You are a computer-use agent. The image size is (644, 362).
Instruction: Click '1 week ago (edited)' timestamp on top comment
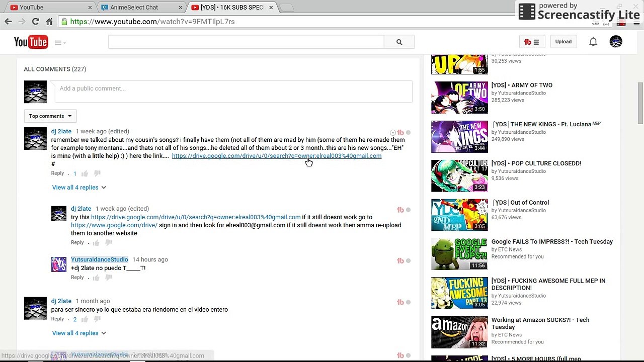click(x=102, y=132)
